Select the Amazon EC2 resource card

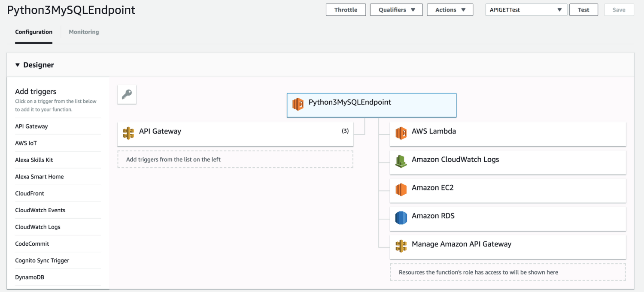point(508,191)
